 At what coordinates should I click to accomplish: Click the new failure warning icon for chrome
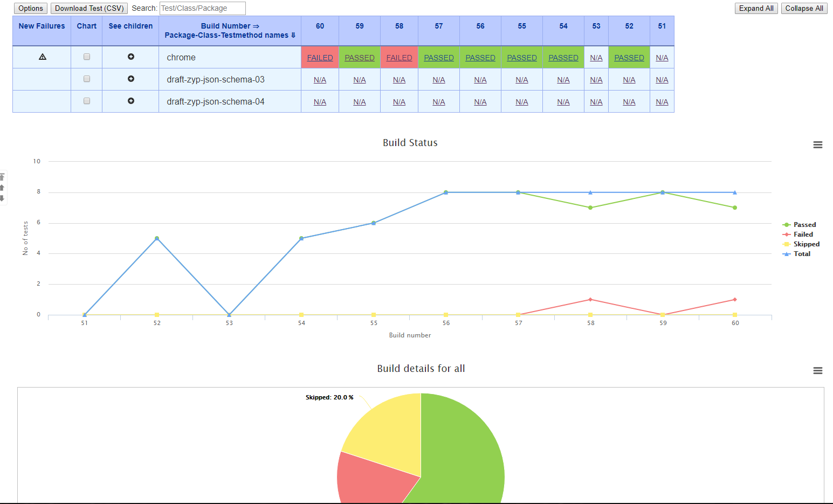click(43, 57)
